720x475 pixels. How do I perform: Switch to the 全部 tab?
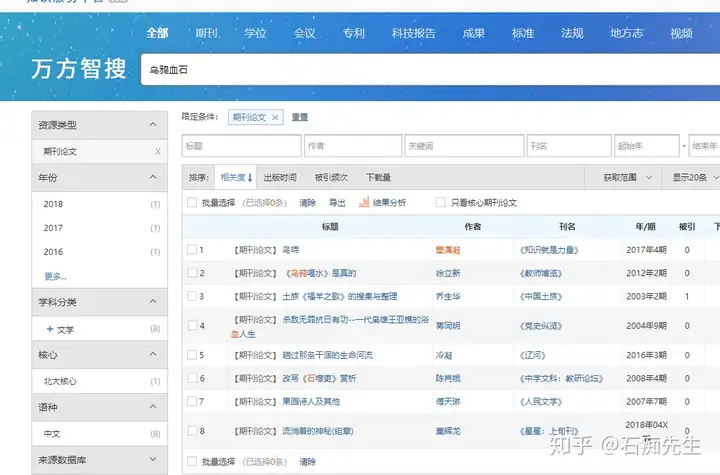point(157,33)
